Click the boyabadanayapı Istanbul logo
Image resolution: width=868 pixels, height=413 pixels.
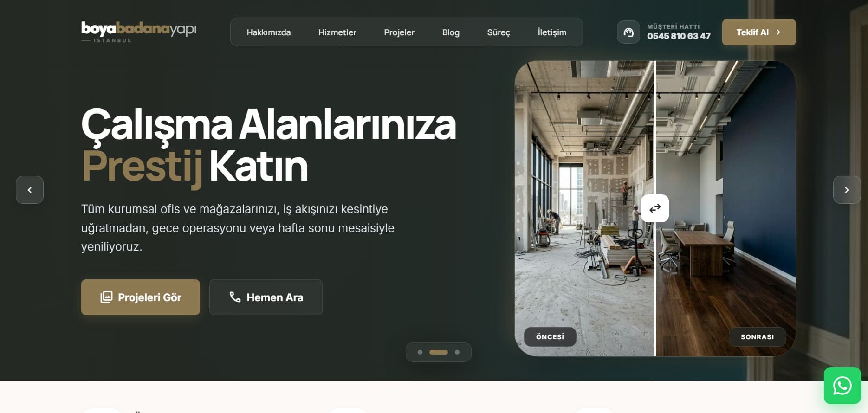pos(139,32)
